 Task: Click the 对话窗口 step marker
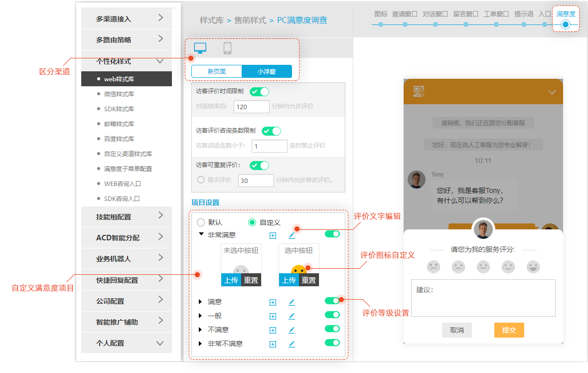(x=435, y=24)
